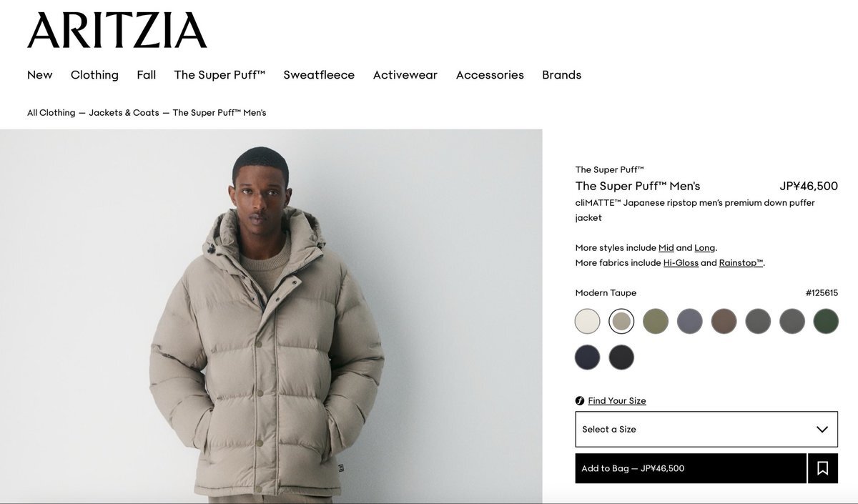Screen dimensions: 858x504
Task: Choose the dark forest green swatch
Action: pos(826,321)
